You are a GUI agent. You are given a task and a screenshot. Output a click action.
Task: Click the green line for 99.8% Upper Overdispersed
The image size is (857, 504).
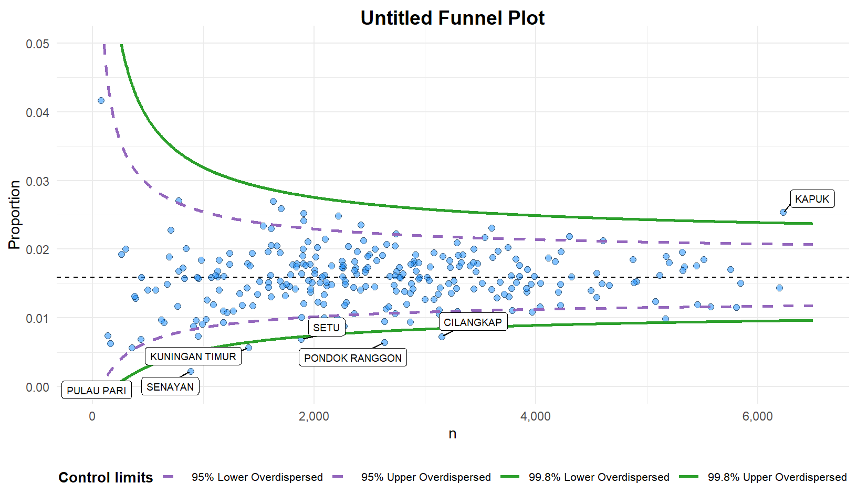point(688,477)
